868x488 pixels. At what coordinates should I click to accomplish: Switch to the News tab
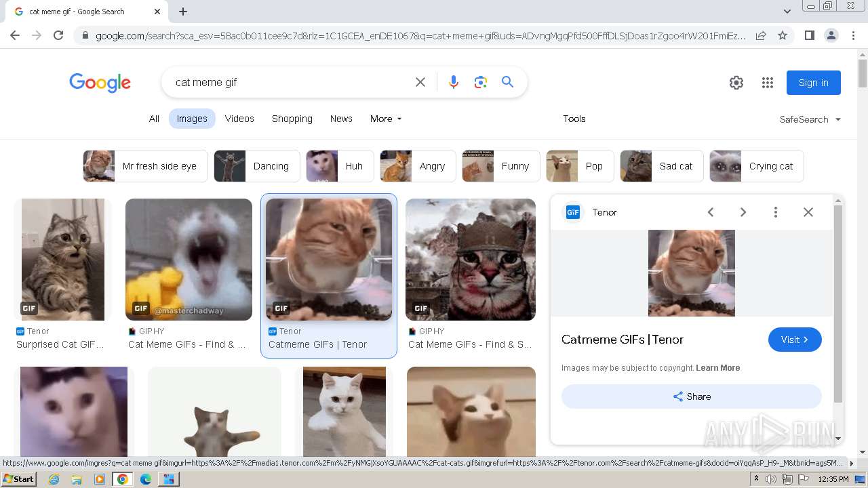(341, 119)
